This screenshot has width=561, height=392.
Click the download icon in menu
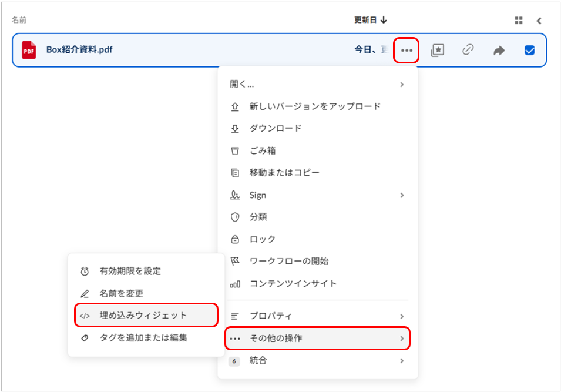click(235, 129)
